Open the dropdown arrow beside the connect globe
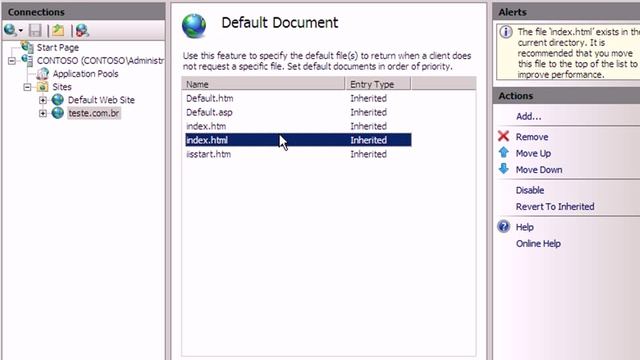This screenshot has height=360, width=640. (x=20, y=31)
